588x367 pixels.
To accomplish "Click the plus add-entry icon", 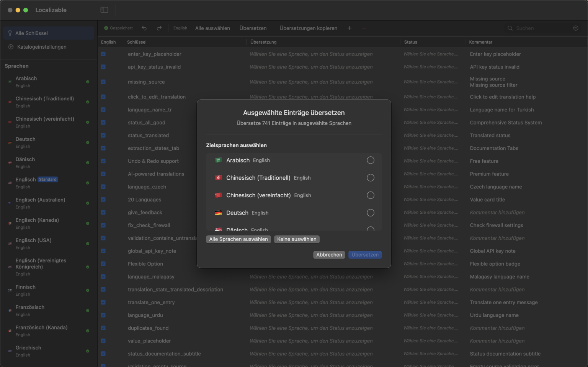I will click(350, 28).
